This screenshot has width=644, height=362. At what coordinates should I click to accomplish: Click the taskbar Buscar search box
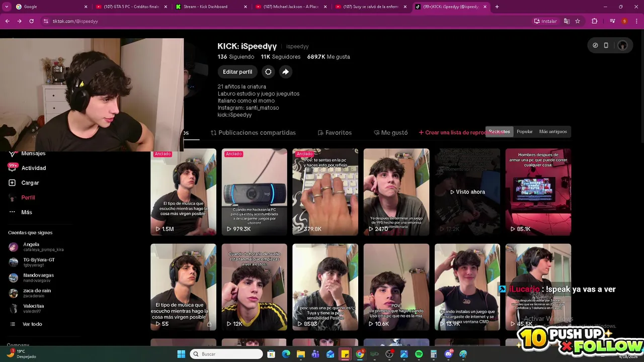pos(226,354)
